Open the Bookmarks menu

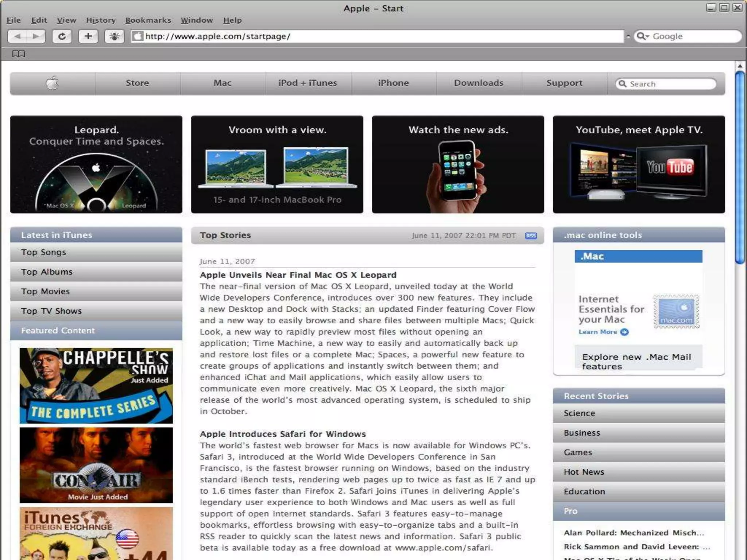148,20
